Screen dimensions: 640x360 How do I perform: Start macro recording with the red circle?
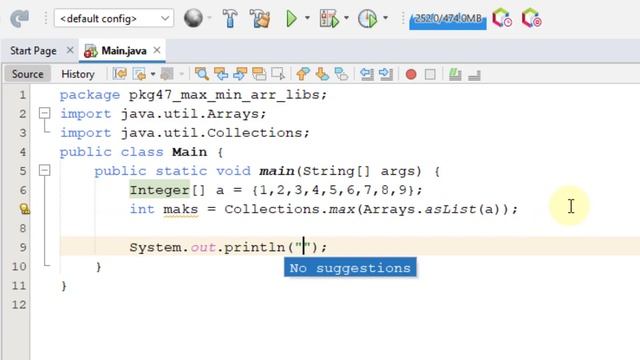(x=411, y=74)
